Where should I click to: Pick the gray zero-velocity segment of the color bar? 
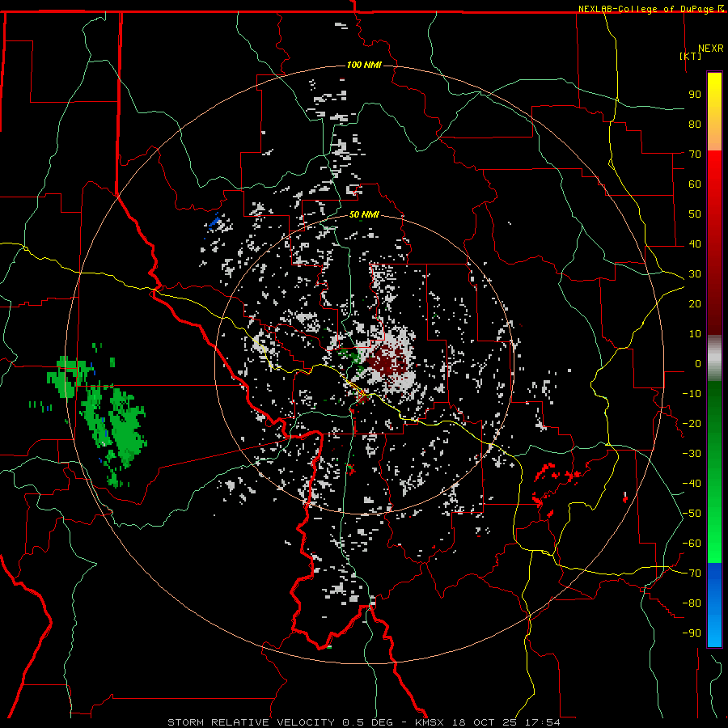[714, 358]
